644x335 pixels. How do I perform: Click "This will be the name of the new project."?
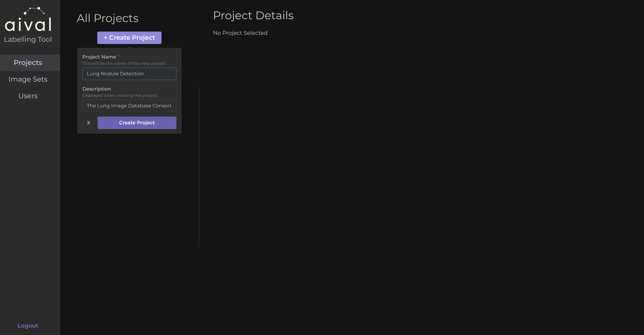click(x=124, y=63)
